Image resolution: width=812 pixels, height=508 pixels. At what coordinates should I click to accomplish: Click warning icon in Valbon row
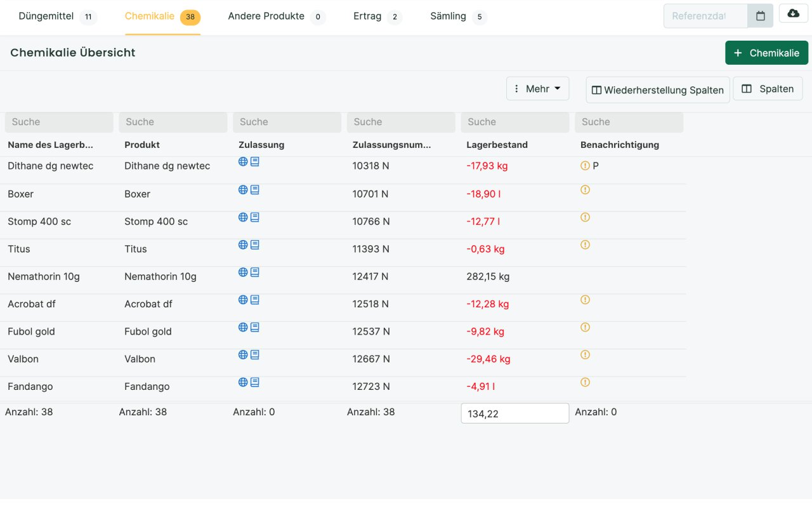click(x=585, y=354)
